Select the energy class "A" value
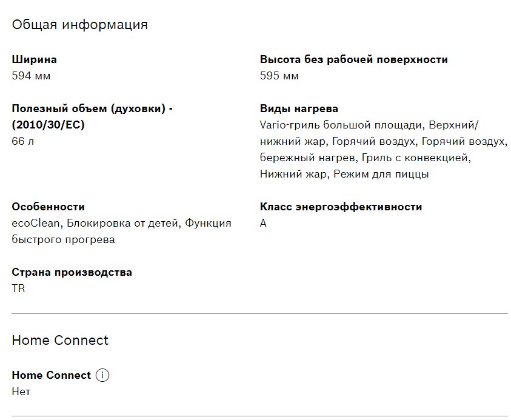 tap(263, 223)
